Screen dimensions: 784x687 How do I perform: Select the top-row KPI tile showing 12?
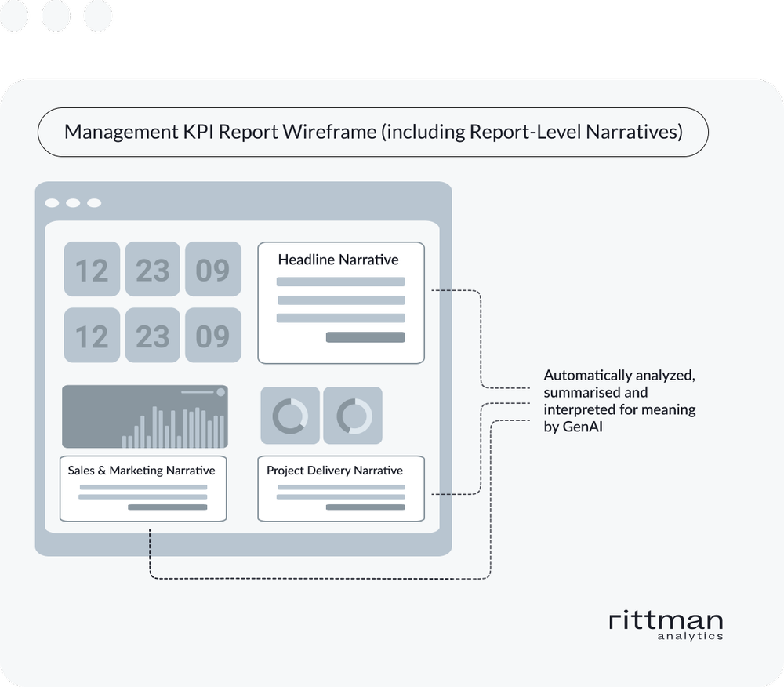(x=92, y=269)
